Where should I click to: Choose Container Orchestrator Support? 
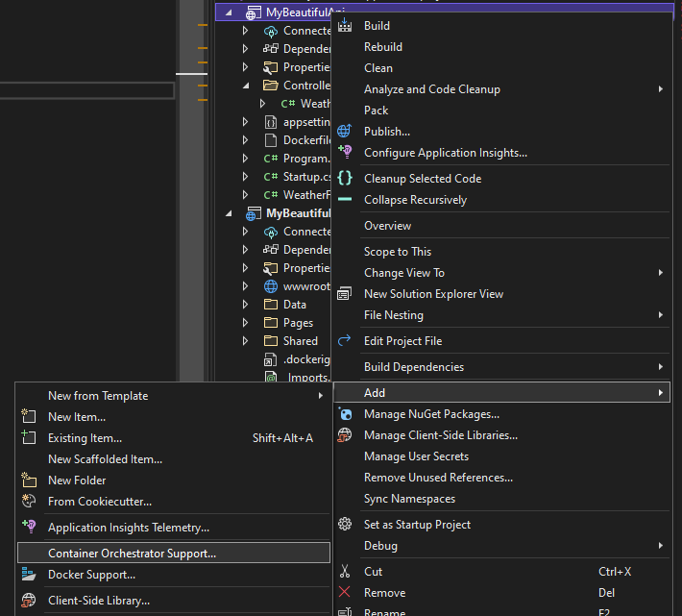click(174, 553)
